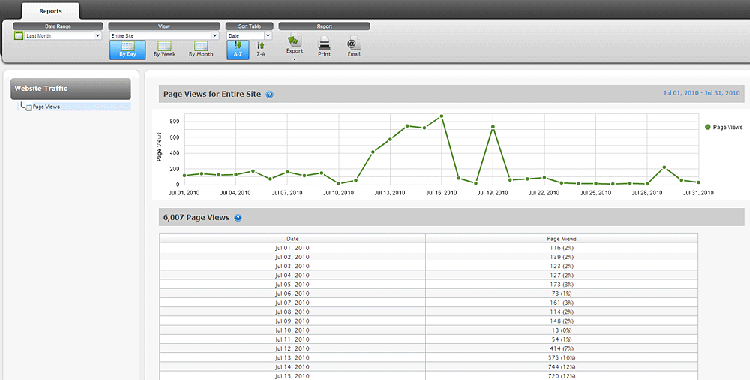Image resolution: width=750 pixels, height=380 pixels.
Task: Select the By Day view
Action: [127, 50]
